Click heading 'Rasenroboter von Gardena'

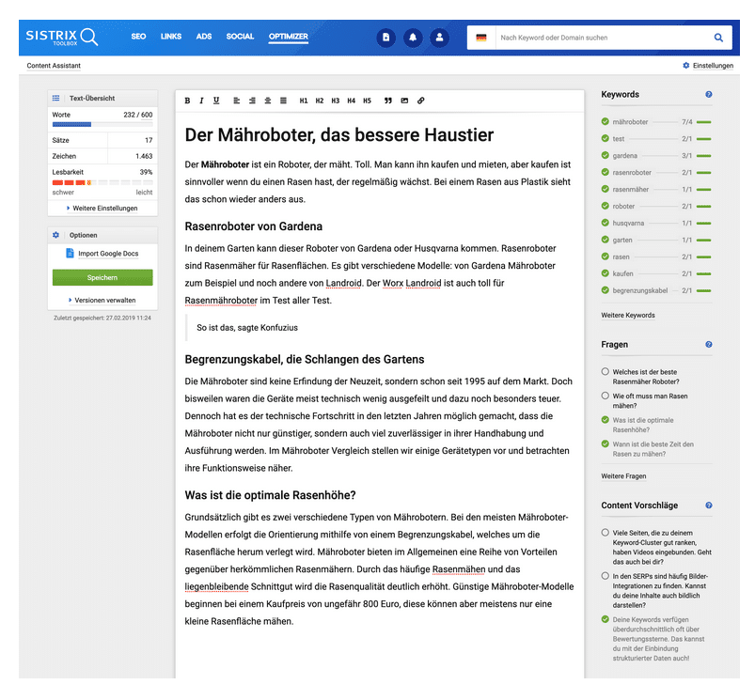254,226
